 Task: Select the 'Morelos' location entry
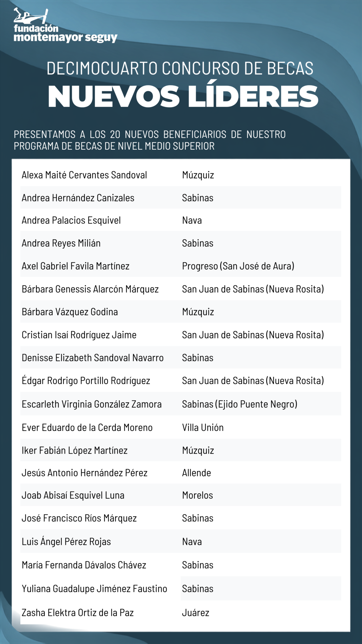pos(198,495)
